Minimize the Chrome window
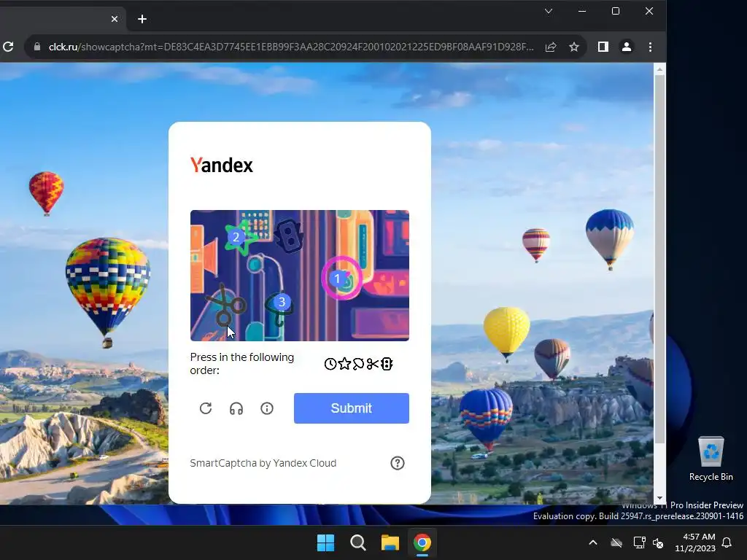This screenshot has height=560, width=747. 582,11
